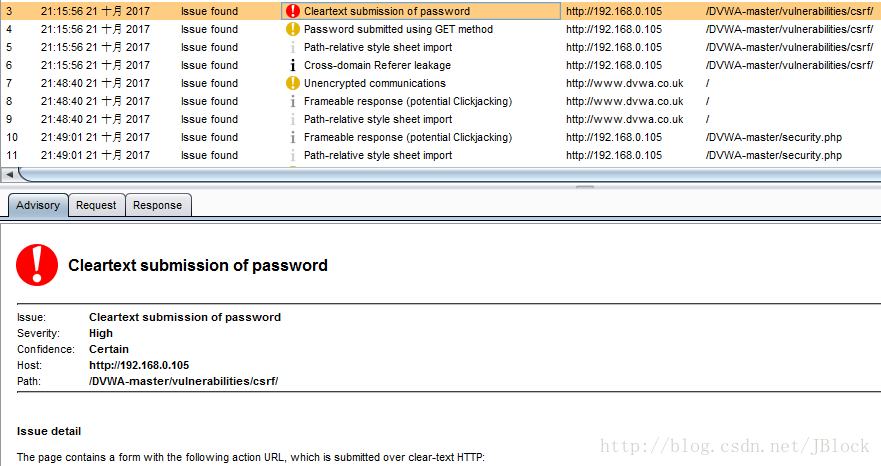Image resolution: width=881 pixels, height=466 pixels.
Task: Click faded info icon on row 11 style sheet import
Action: pyautogui.click(x=293, y=155)
